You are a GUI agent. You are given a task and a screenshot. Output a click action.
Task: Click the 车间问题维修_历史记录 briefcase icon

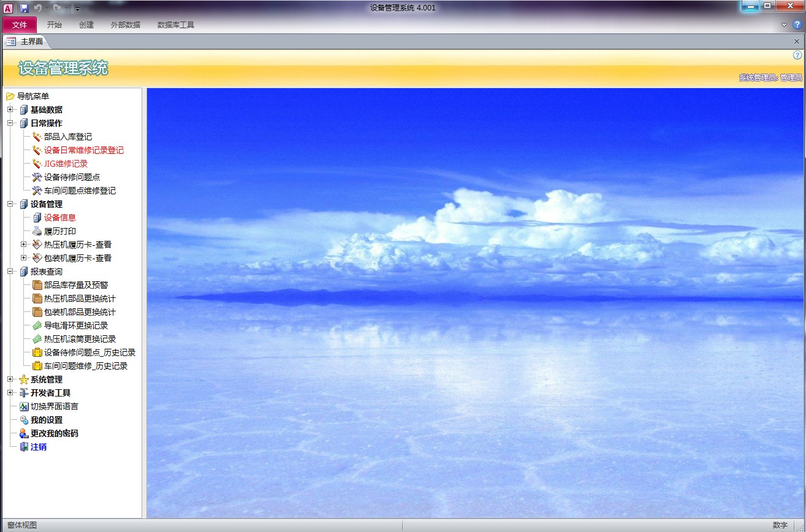click(37, 366)
